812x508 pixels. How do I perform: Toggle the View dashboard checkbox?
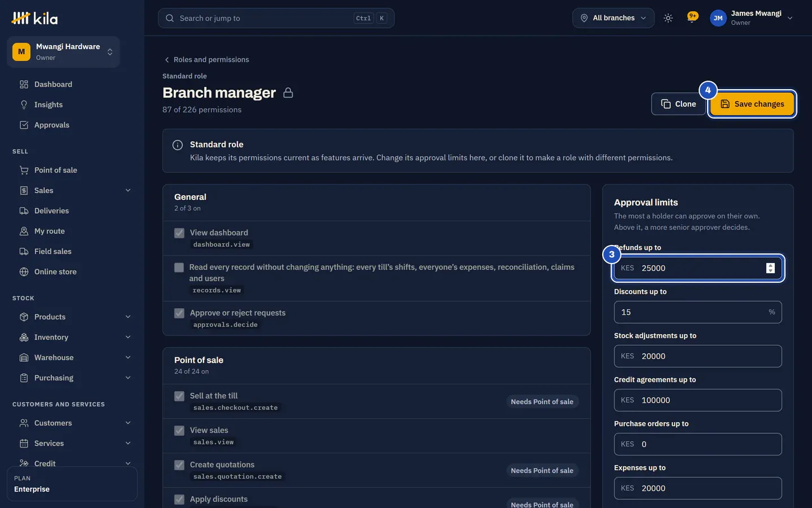click(179, 233)
